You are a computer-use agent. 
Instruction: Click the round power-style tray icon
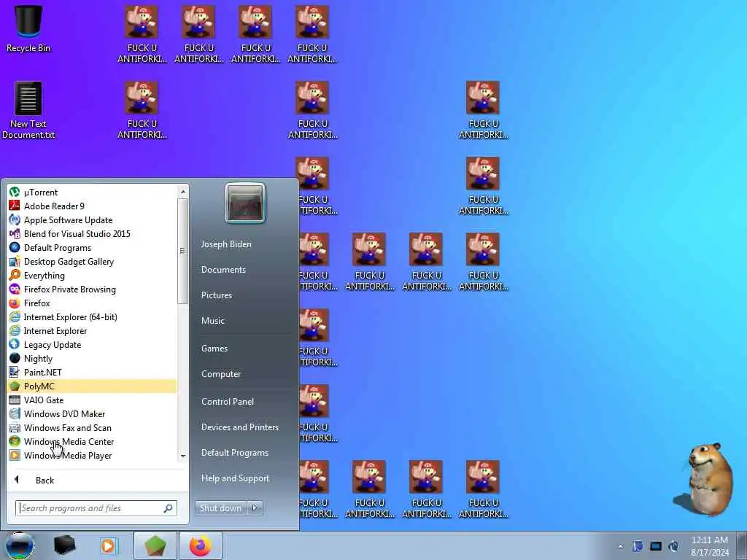tap(673, 546)
